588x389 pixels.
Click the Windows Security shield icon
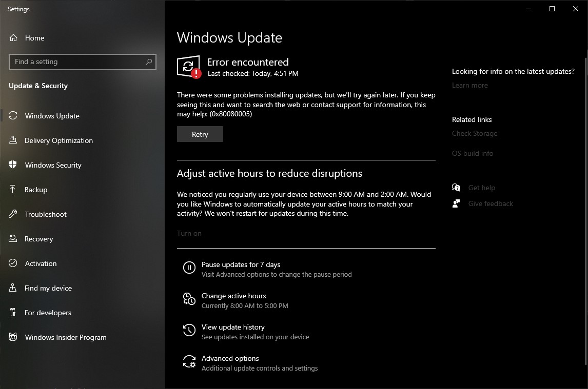13,165
